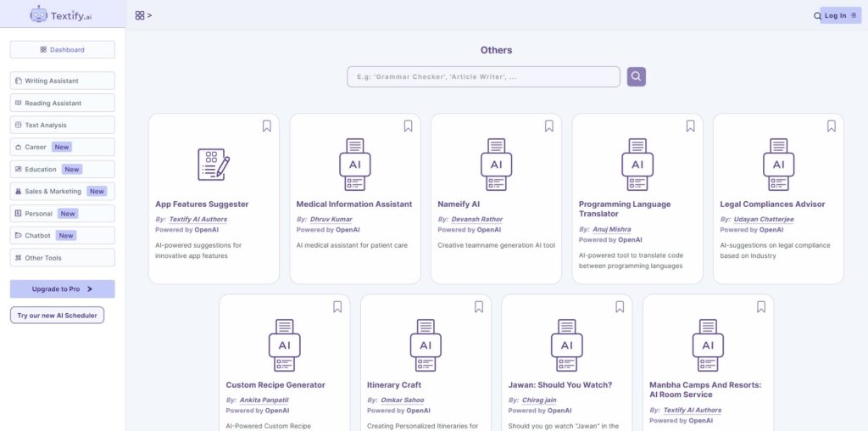Bookmark the App Features Suggester card

pos(267,126)
